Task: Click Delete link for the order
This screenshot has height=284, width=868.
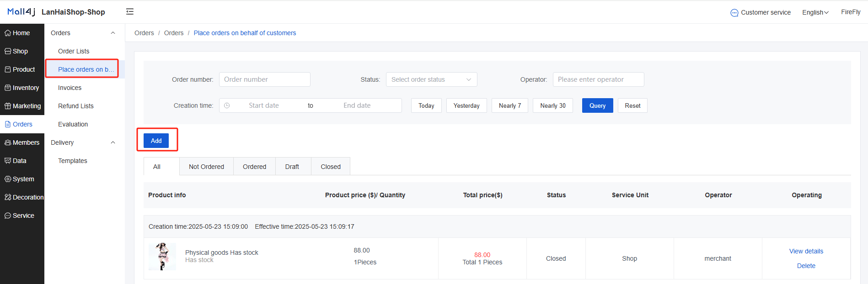Action: 806,266
